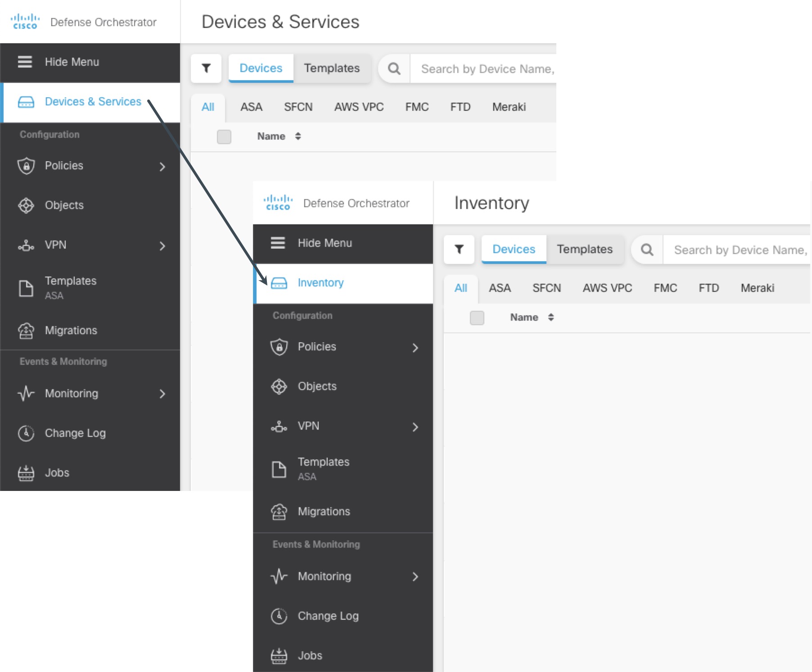This screenshot has width=812, height=672.
Task: Click the Objects icon in the Inventory sidebar
Action: click(279, 386)
